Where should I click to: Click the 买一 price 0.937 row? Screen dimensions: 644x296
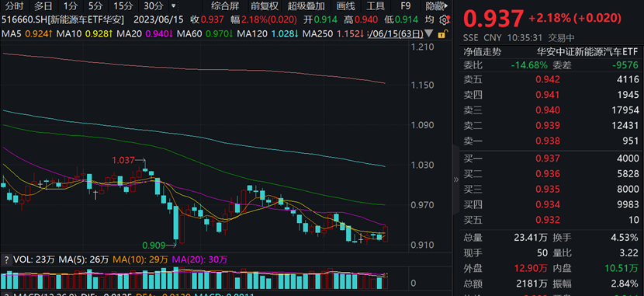(x=551, y=158)
